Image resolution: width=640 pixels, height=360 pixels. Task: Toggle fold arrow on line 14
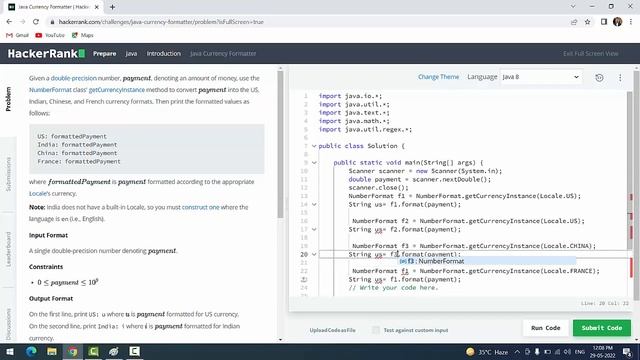pyautogui.click(x=314, y=204)
